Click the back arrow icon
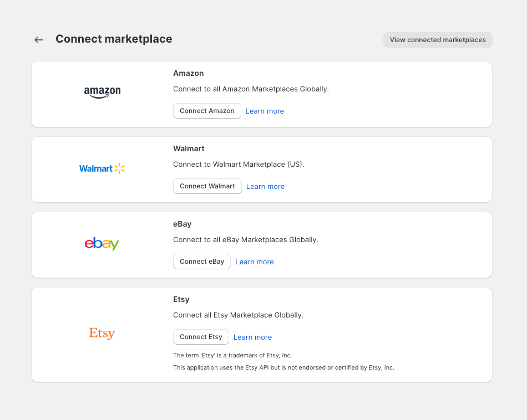The width and height of the screenshot is (527, 420). tap(38, 40)
